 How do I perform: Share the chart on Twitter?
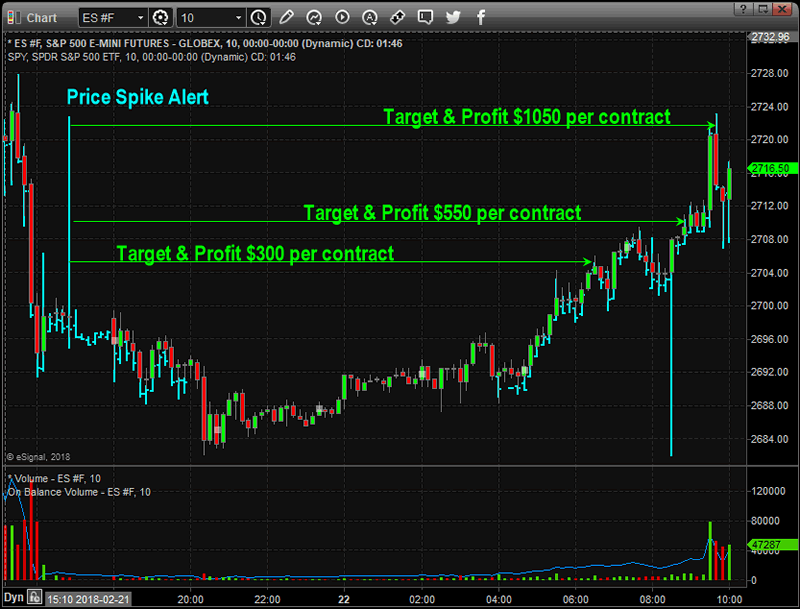coord(453,18)
